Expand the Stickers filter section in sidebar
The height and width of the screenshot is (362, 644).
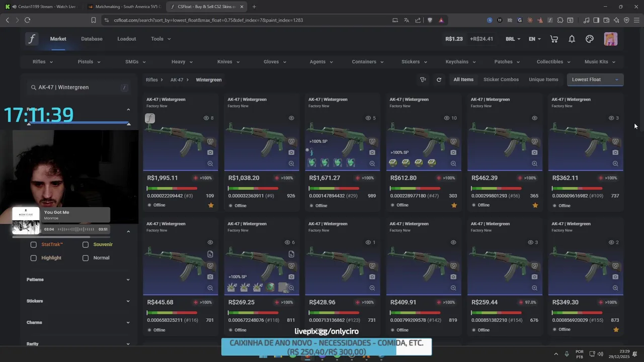click(x=78, y=301)
